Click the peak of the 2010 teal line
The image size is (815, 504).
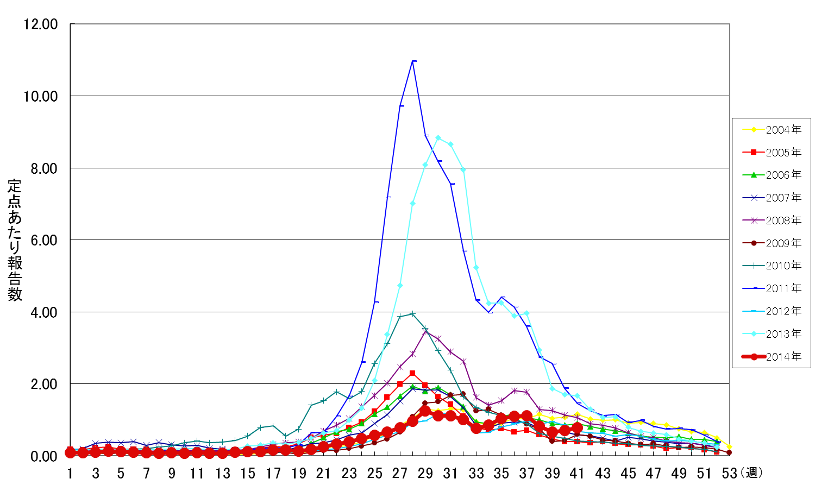(x=413, y=313)
